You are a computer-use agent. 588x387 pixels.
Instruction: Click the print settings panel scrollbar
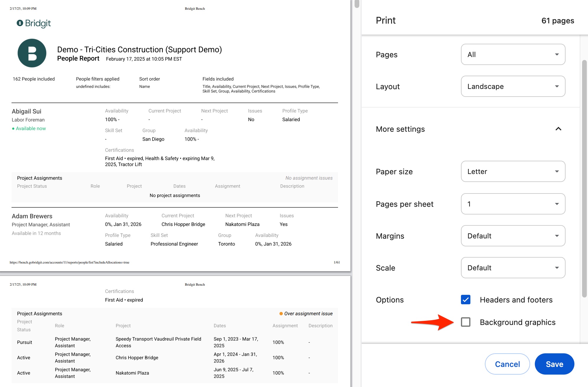pos(584,179)
